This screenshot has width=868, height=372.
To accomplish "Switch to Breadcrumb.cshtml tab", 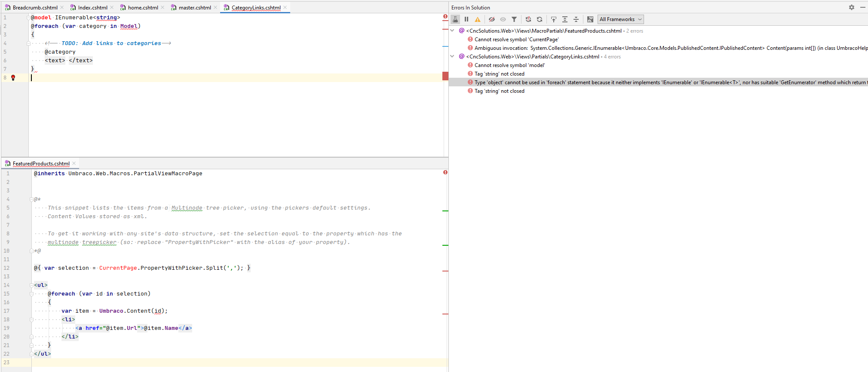I will (x=35, y=8).
